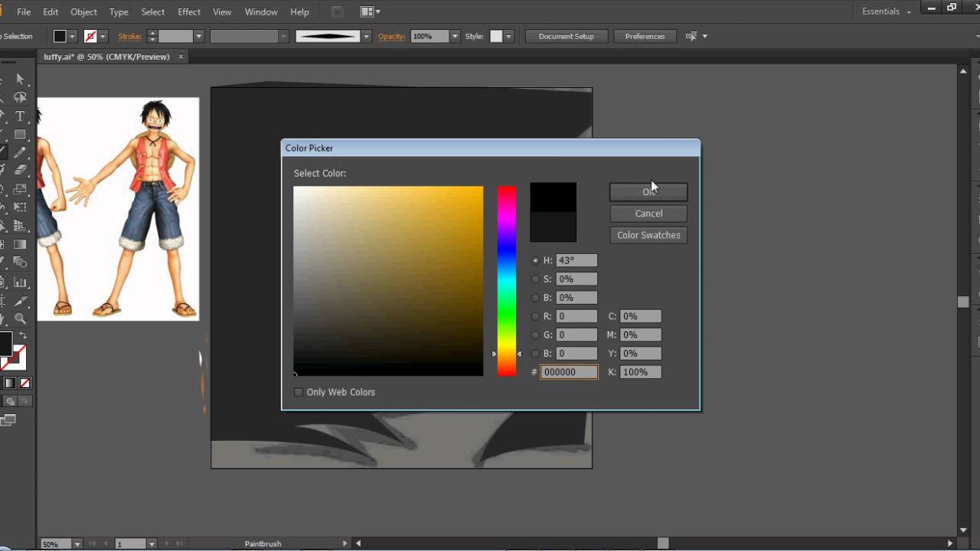The width and height of the screenshot is (980, 551).
Task: Close the luffy.ai document tab
Action: pyautogui.click(x=181, y=57)
